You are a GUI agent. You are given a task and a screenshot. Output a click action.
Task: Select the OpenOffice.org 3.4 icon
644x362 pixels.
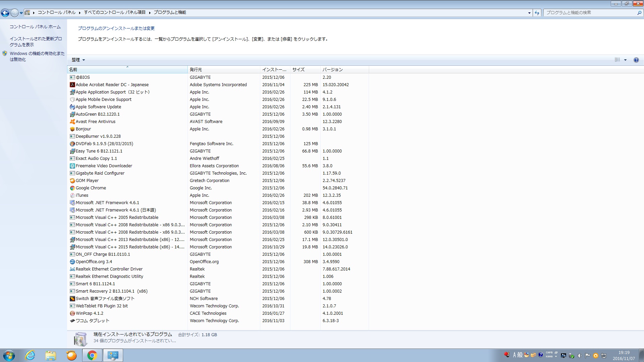(x=72, y=262)
